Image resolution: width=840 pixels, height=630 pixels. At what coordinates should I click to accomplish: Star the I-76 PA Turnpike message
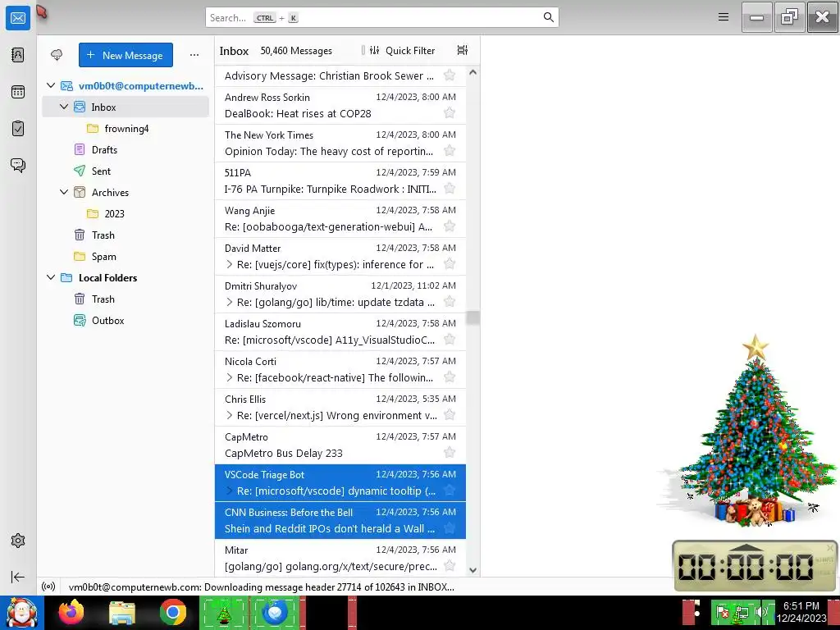(450, 189)
